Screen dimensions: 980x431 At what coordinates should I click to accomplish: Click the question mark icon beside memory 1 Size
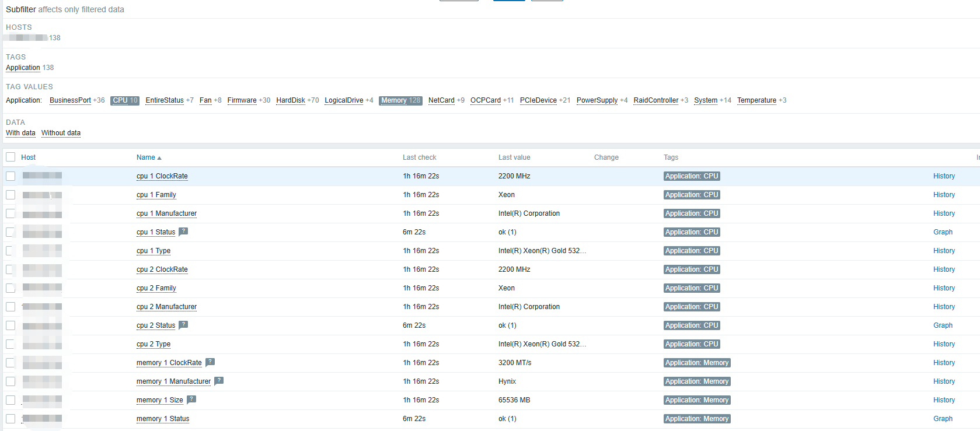[191, 400]
